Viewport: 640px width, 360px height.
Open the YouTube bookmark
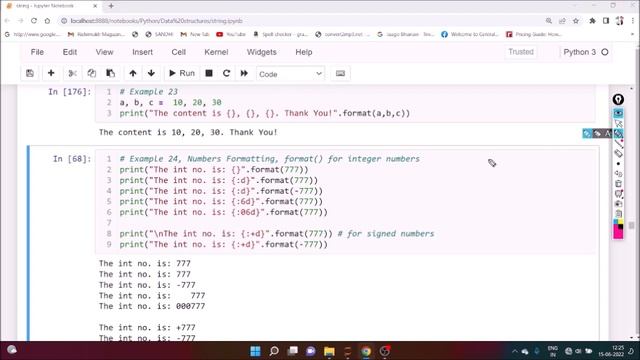coord(231,34)
